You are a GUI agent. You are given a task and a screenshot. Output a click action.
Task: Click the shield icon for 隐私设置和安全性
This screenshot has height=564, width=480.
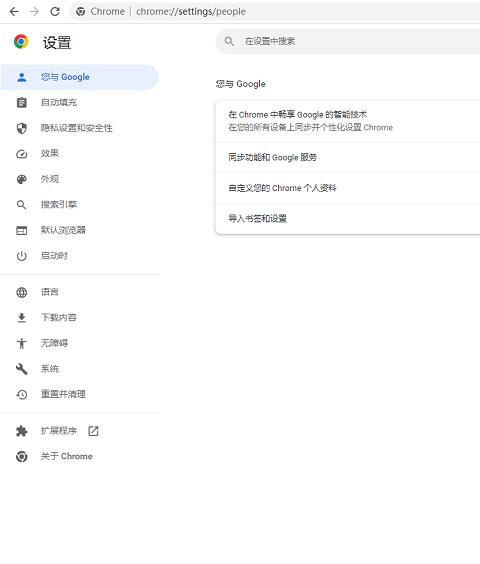[x=22, y=128]
